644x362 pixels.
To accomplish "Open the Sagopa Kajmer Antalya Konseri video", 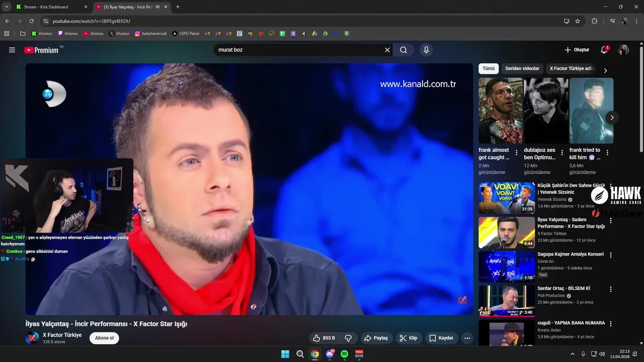I will [507, 267].
